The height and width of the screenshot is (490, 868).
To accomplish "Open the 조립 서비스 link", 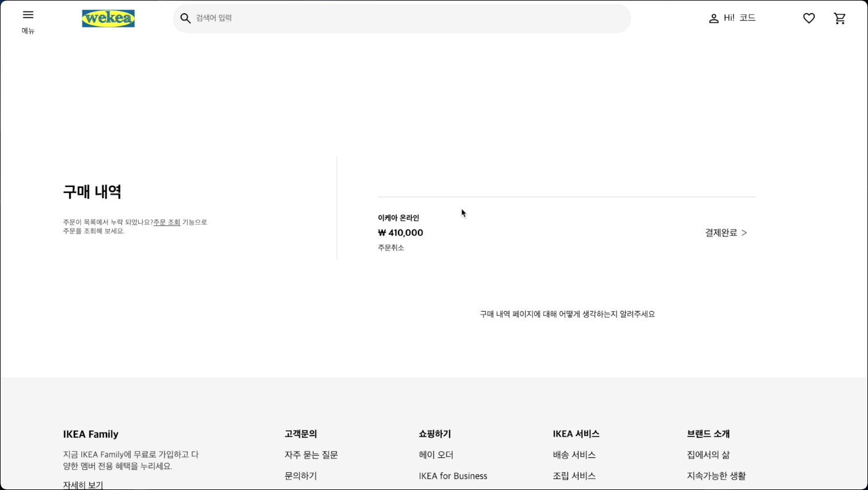I will (574, 475).
